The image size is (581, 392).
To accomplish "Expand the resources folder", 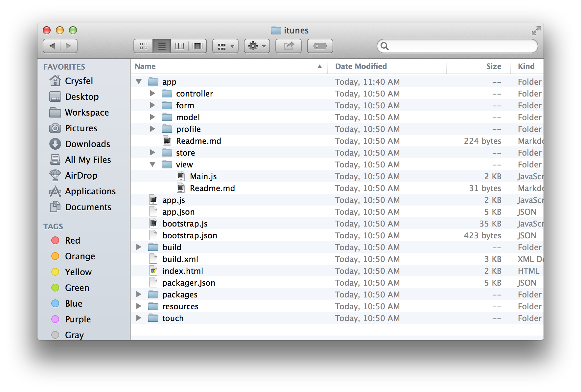I will (x=139, y=306).
